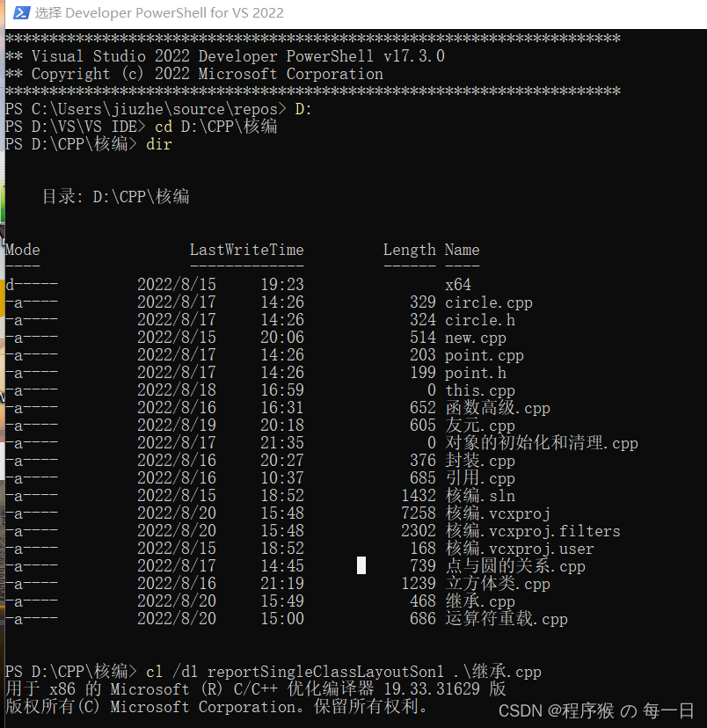707x728 pixels.
Task: Click the '版权所有(C) Microsoft Corporation' line
Action: pos(215,707)
